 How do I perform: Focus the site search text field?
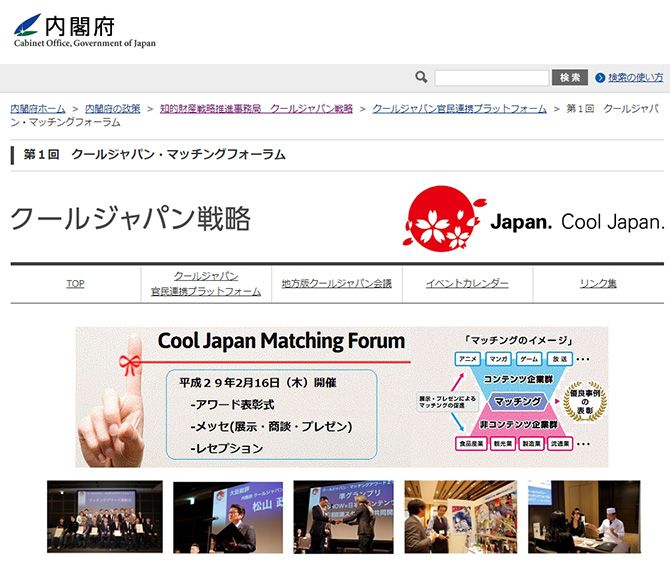(x=492, y=77)
